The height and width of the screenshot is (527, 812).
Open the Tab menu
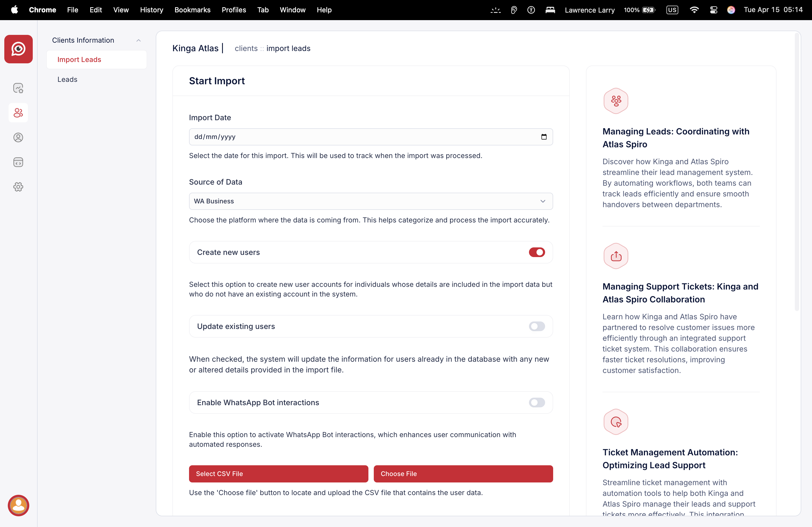coord(263,10)
